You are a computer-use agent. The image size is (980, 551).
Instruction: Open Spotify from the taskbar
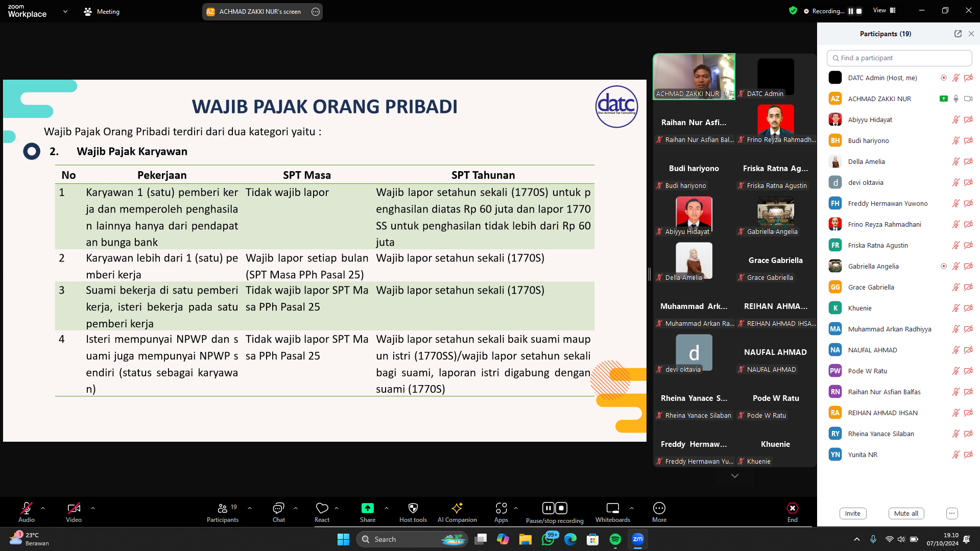pos(615,539)
